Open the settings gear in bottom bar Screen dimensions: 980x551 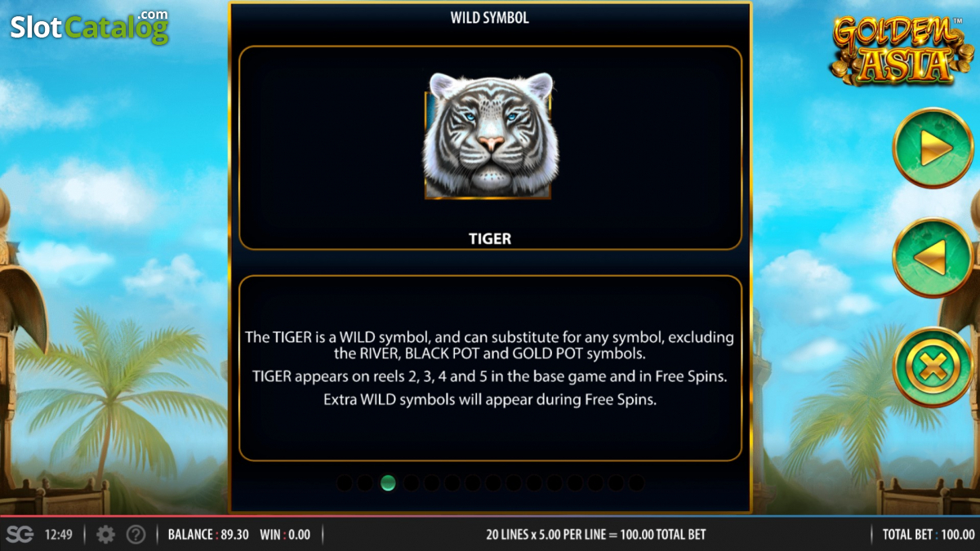[x=105, y=535]
